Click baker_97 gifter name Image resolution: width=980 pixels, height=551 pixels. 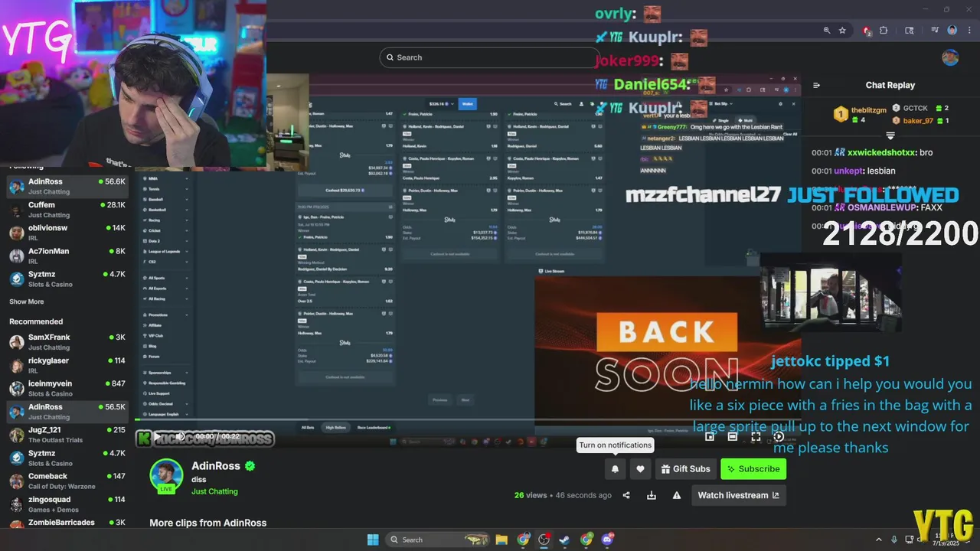point(918,121)
